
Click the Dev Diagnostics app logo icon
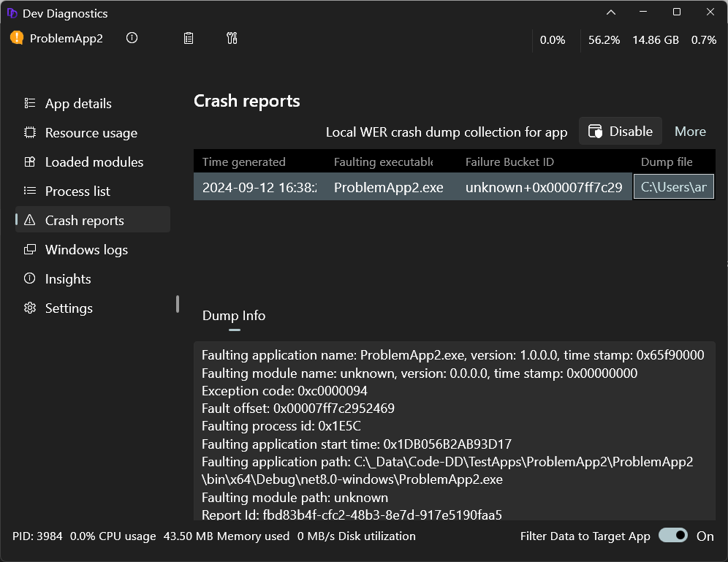(12, 13)
